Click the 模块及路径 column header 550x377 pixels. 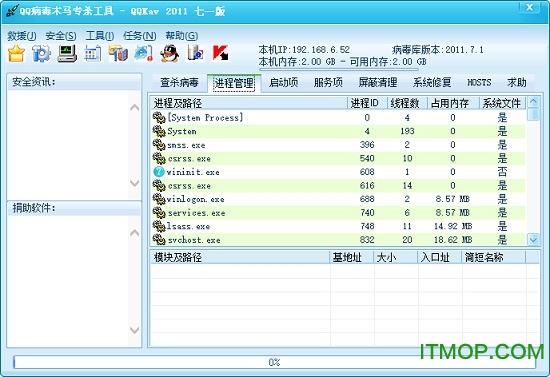[x=240, y=257]
